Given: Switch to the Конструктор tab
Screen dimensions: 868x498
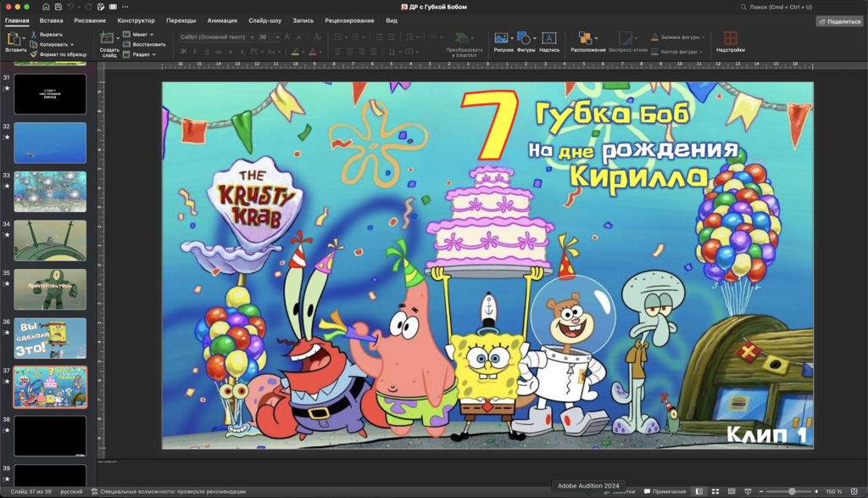Looking at the screenshot, I should click(136, 20).
